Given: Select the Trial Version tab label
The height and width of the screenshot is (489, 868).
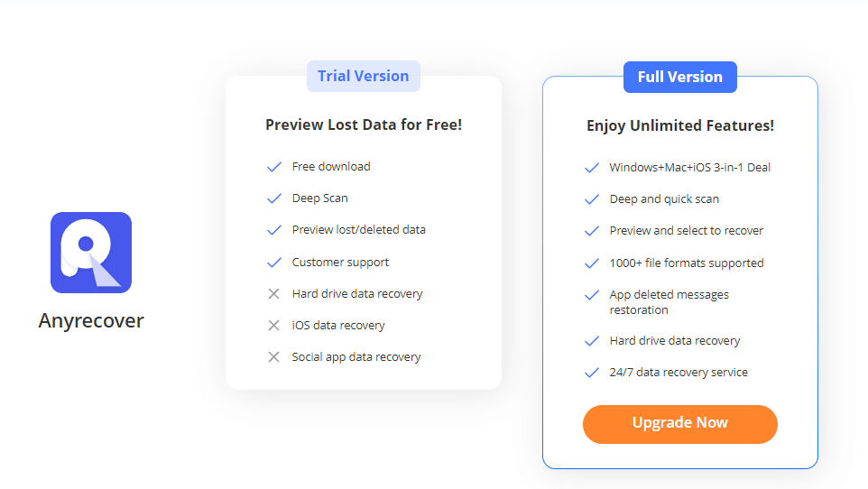Looking at the screenshot, I should coord(363,76).
